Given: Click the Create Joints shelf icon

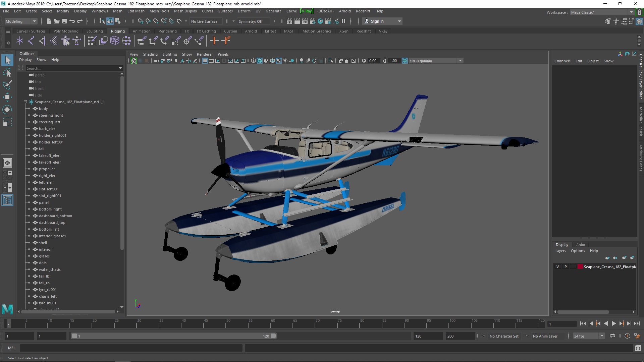Looking at the screenshot, I should 31,41.
